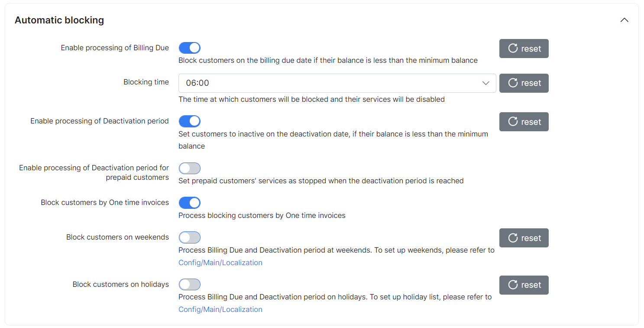Follow the Config/Main/Localization link under holidays
Viewport: 644px width, 328px height.
tap(220, 309)
